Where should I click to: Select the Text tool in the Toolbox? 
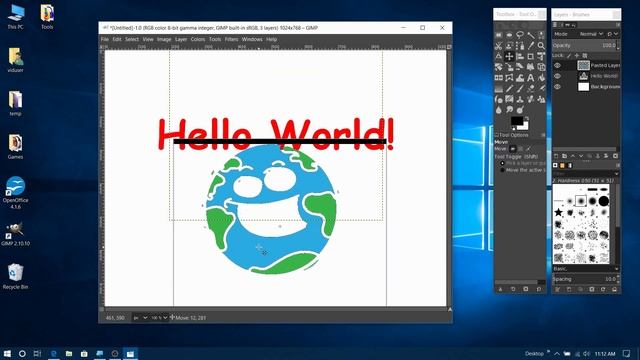click(531, 78)
